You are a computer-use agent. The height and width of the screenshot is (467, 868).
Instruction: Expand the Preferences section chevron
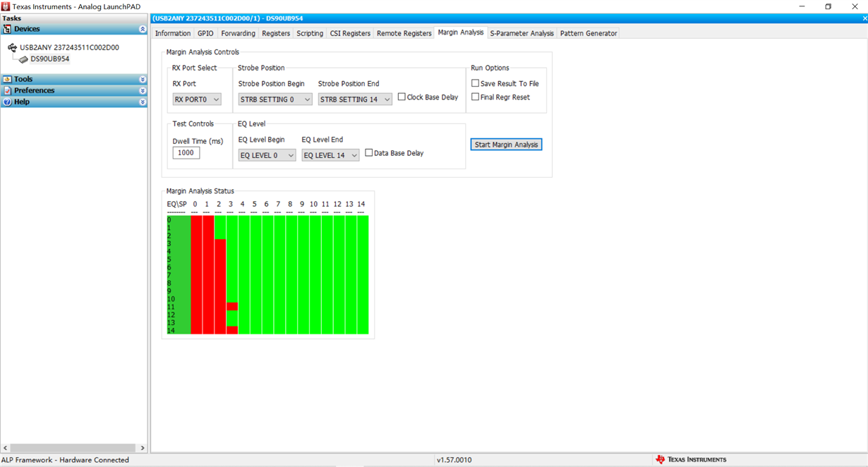[143, 90]
